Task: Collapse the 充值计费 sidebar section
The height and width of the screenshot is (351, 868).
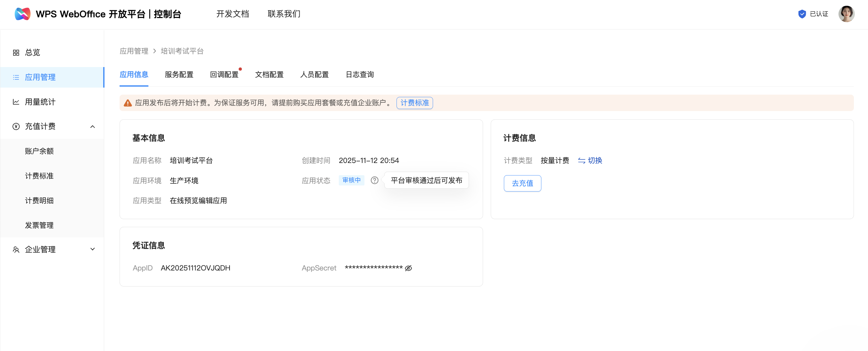Action: 93,126
